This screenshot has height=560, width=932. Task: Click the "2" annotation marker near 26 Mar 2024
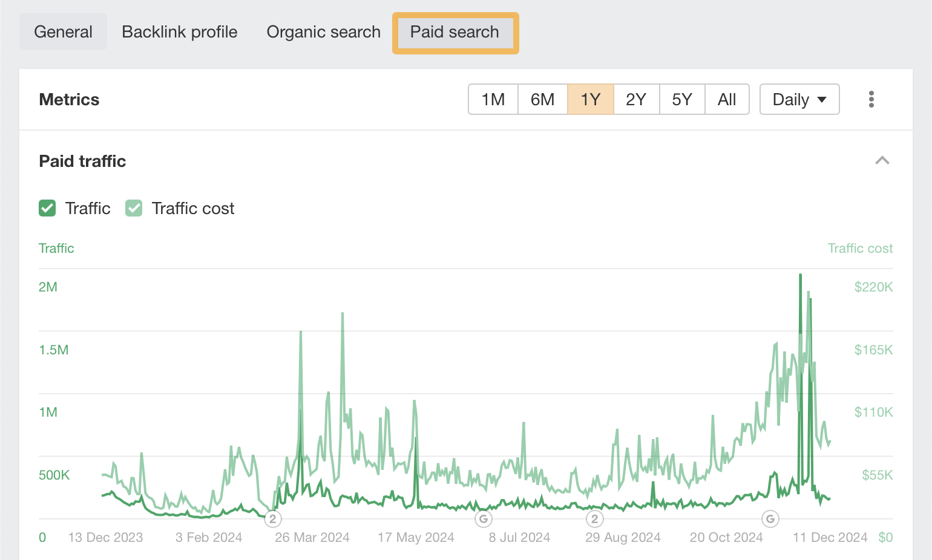pyautogui.click(x=272, y=519)
